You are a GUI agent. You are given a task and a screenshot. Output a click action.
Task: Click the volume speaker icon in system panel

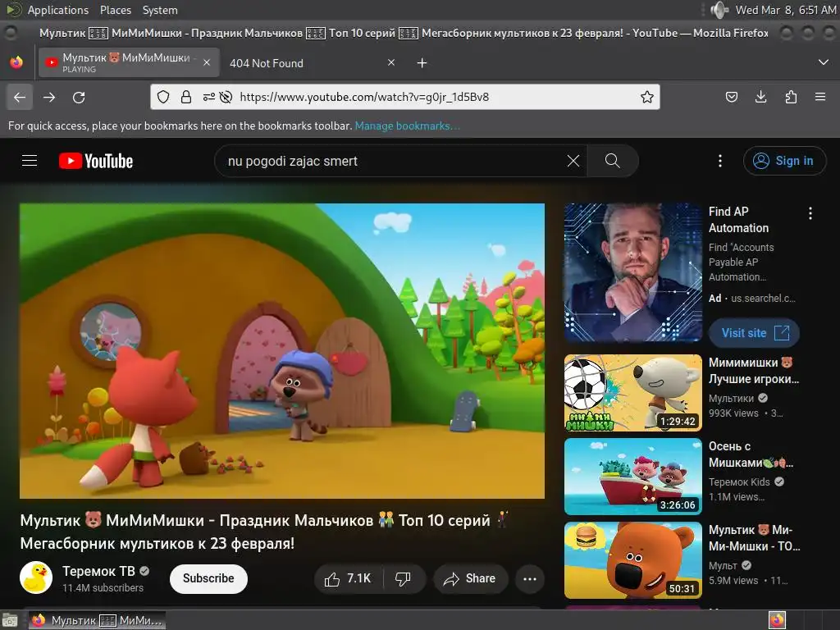click(719, 10)
